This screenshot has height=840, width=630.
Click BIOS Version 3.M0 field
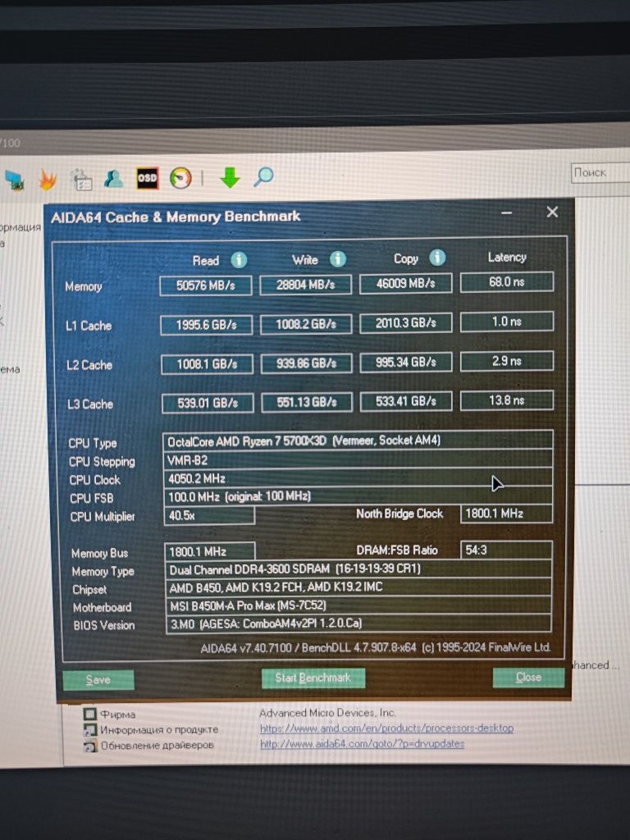point(358,623)
